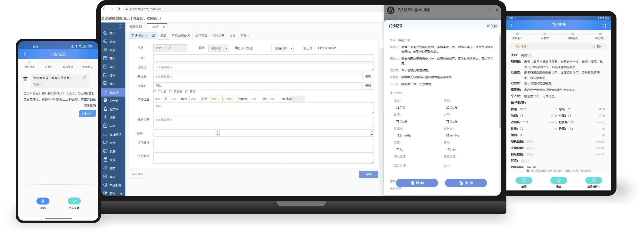Click the 主诉 input field
Viewport: 644px width, 233px height.
coord(263,58)
